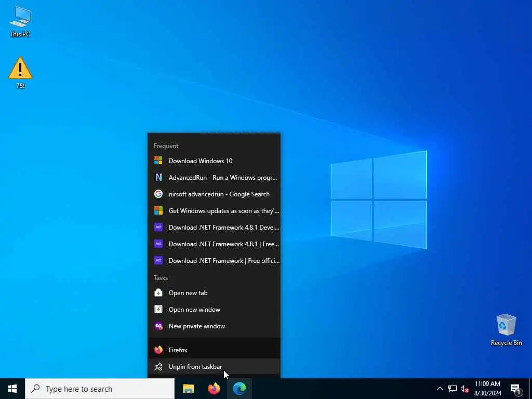Open the notification Action Center

pos(516,389)
